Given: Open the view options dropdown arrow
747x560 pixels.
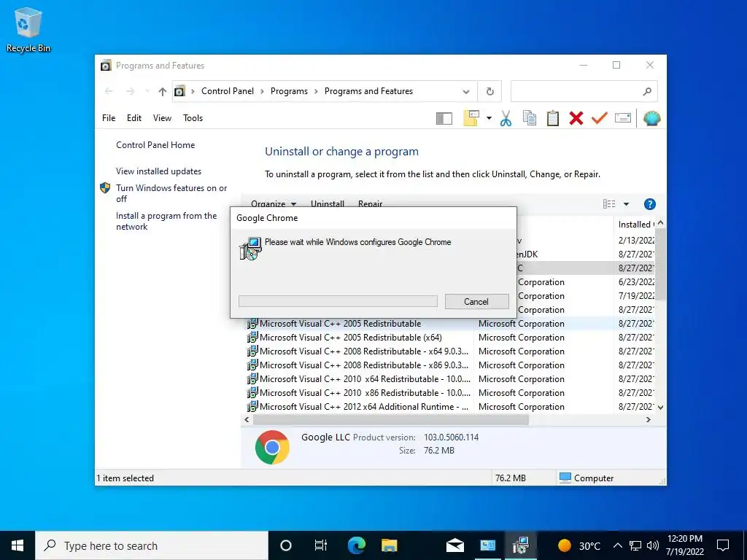Looking at the screenshot, I should (x=626, y=204).
